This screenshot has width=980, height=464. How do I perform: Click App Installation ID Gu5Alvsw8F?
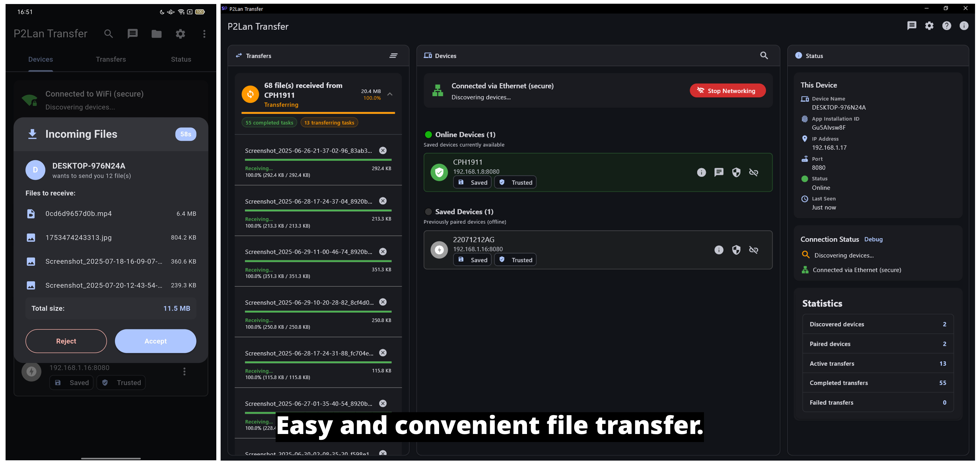pos(829,127)
